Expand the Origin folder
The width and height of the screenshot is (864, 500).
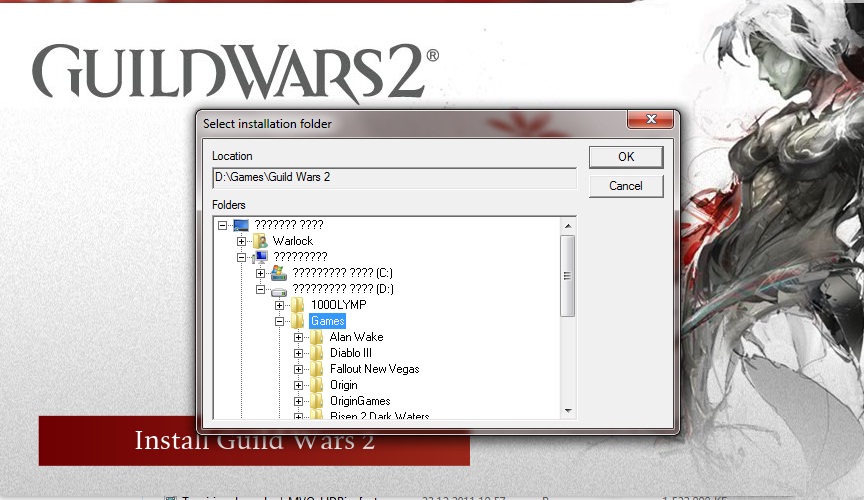[299, 385]
